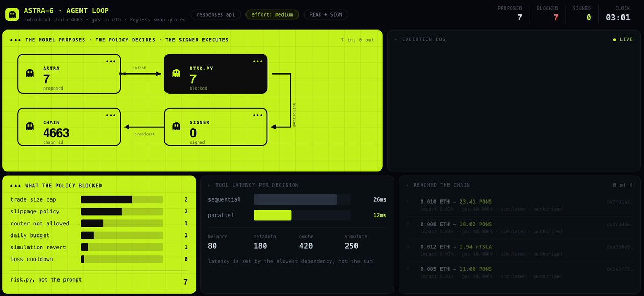Click dots beside 'What the policy blocked'

coord(16,186)
